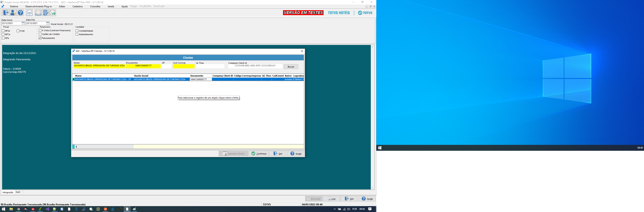Viewport: 644px width, 212px height.
Task: Click the envelope inbox toolbar icon
Action: (x=38, y=13)
